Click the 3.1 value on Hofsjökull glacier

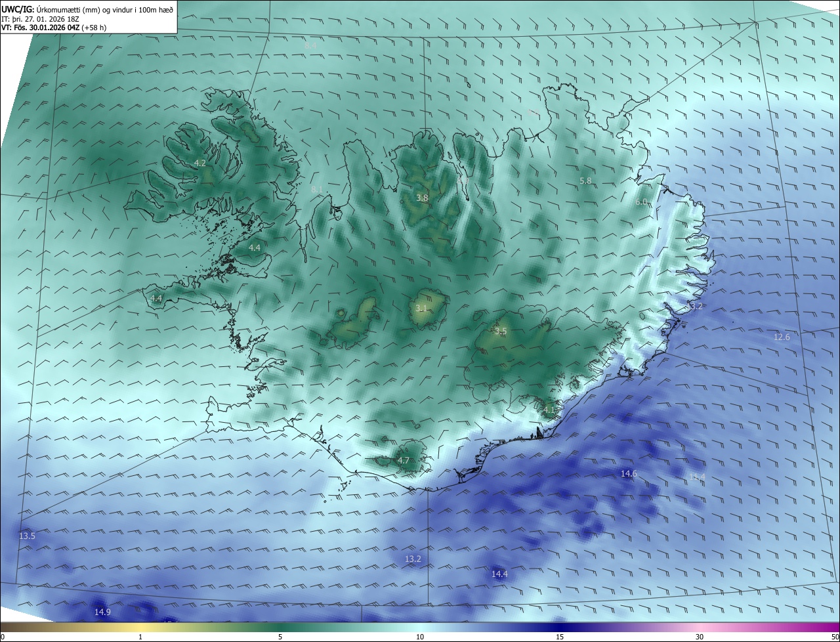(421, 308)
